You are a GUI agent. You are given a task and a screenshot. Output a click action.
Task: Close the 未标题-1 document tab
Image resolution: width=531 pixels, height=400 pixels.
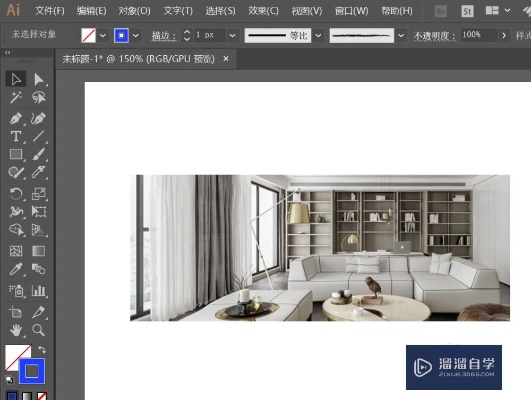[x=226, y=59]
